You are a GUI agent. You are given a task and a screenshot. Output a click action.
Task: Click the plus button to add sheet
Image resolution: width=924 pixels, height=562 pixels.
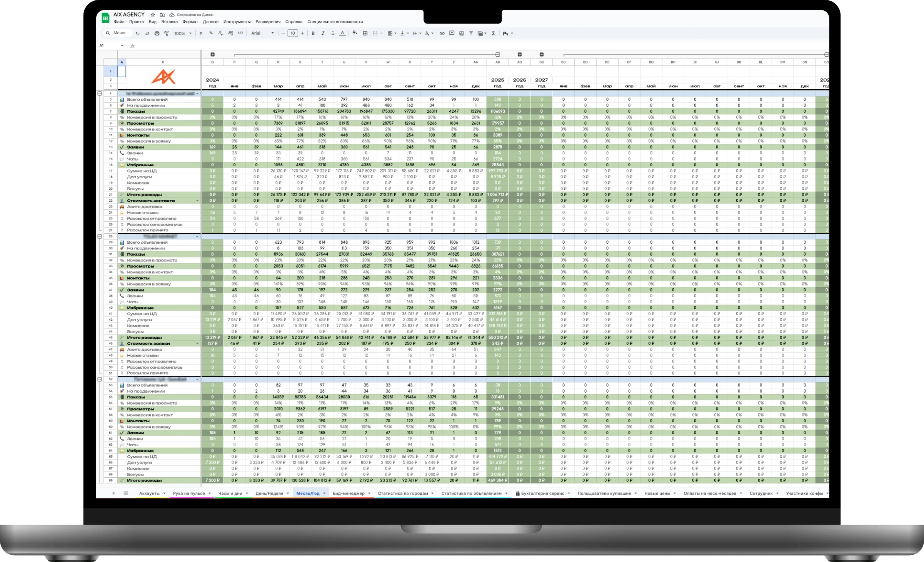pos(113,493)
